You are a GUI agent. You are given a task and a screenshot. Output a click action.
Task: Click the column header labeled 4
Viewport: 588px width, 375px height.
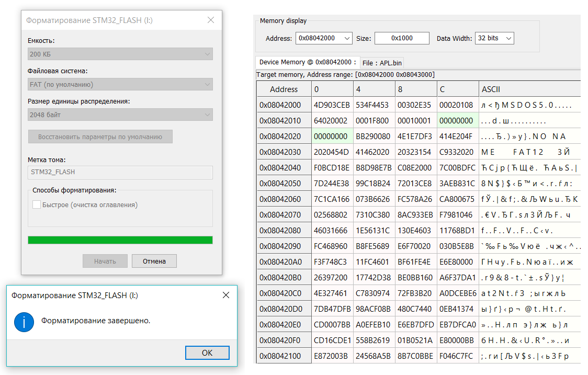pyautogui.click(x=374, y=89)
